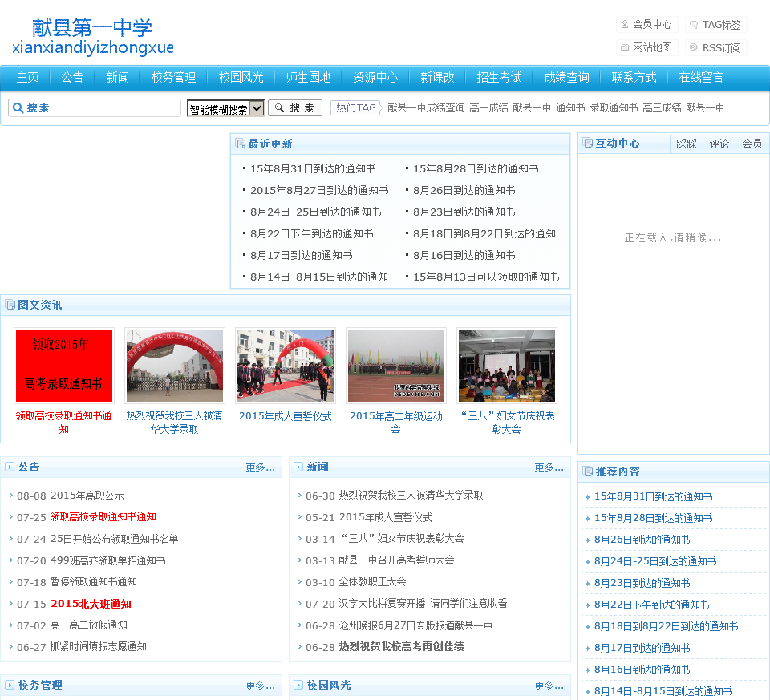Viewport: 770px width, 700px height.
Task: Click the 搜索 submit button
Action: 295,108
